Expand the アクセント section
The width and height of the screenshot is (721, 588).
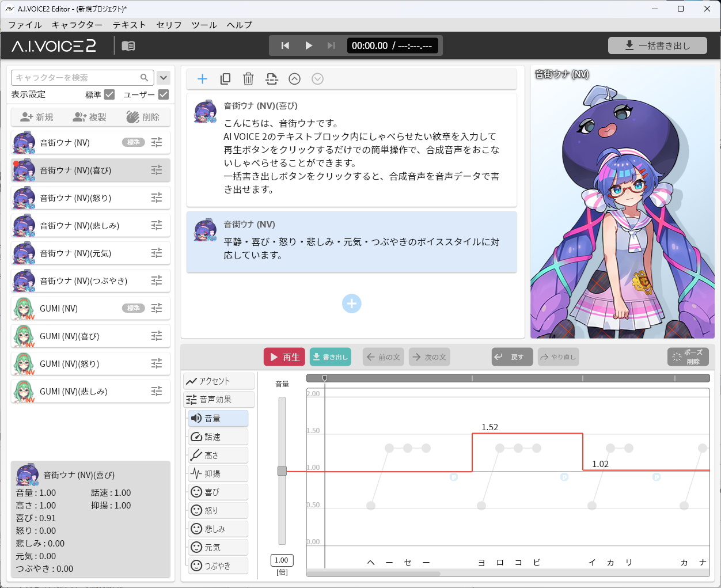[x=219, y=381]
